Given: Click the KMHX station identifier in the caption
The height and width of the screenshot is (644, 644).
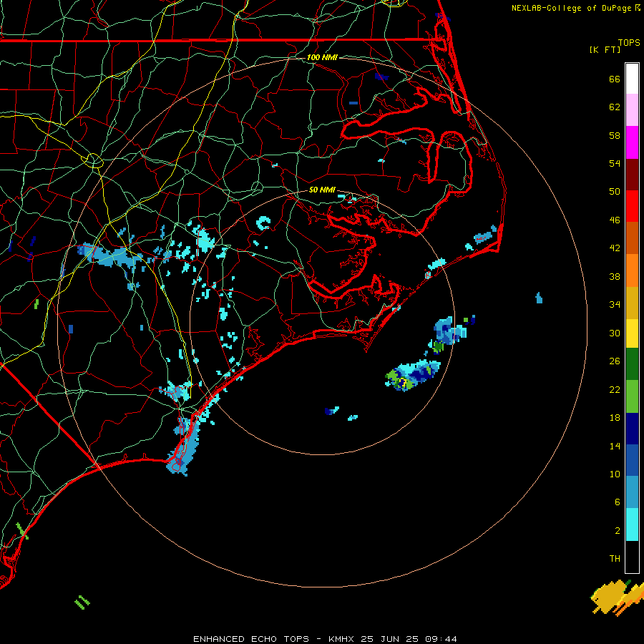Looking at the screenshot, I should tap(341, 639).
